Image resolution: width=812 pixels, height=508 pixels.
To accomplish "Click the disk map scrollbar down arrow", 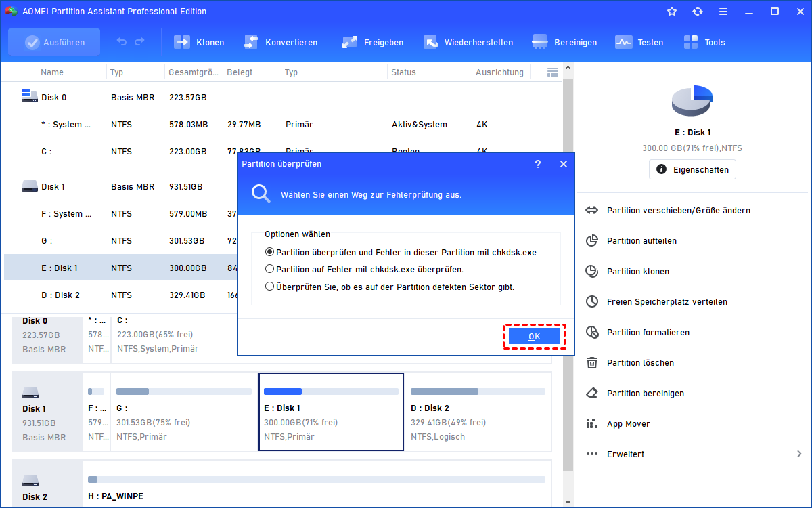I will [x=568, y=502].
